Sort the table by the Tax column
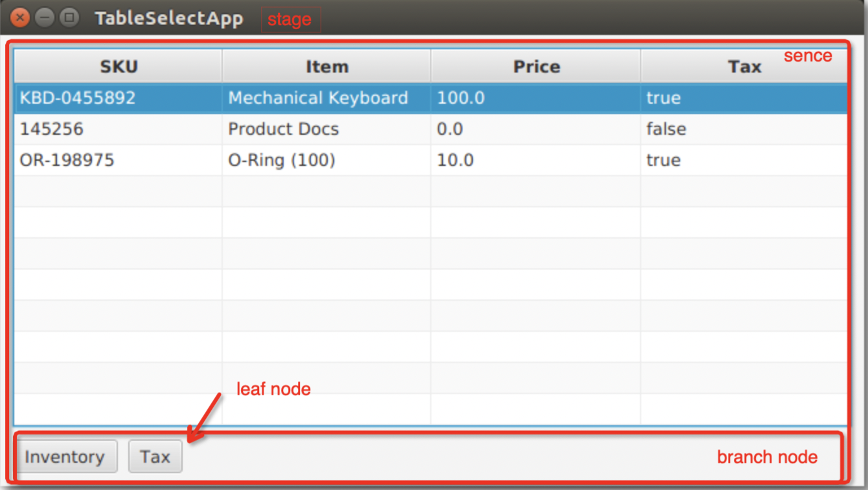Image resolution: width=868 pixels, height=490 pixels. point(745,65)
